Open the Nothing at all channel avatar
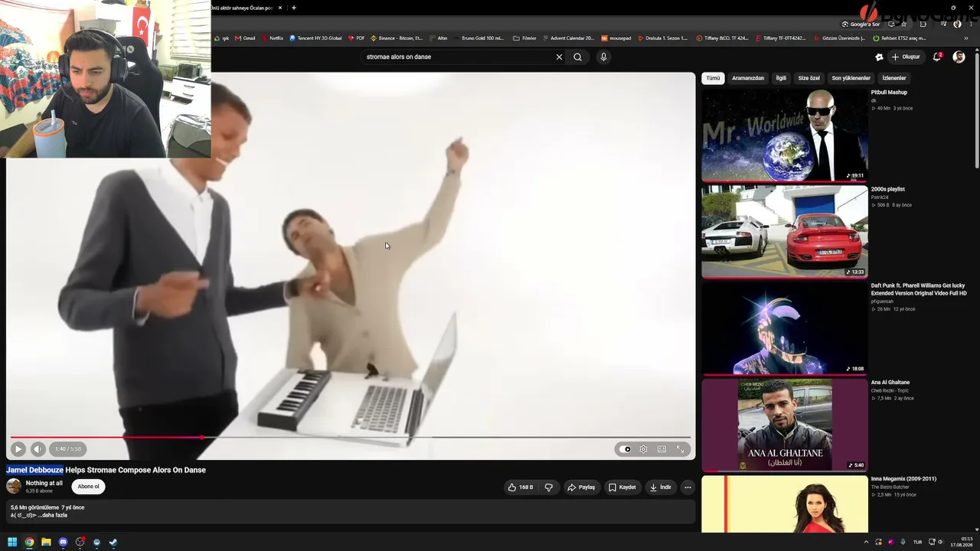This screenshot has width=980, height=551. tap(14, 487)
